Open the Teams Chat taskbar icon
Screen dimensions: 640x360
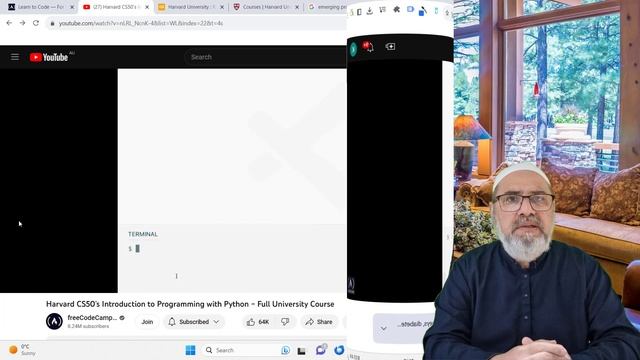pyautogui.click(x=321, y=350)
